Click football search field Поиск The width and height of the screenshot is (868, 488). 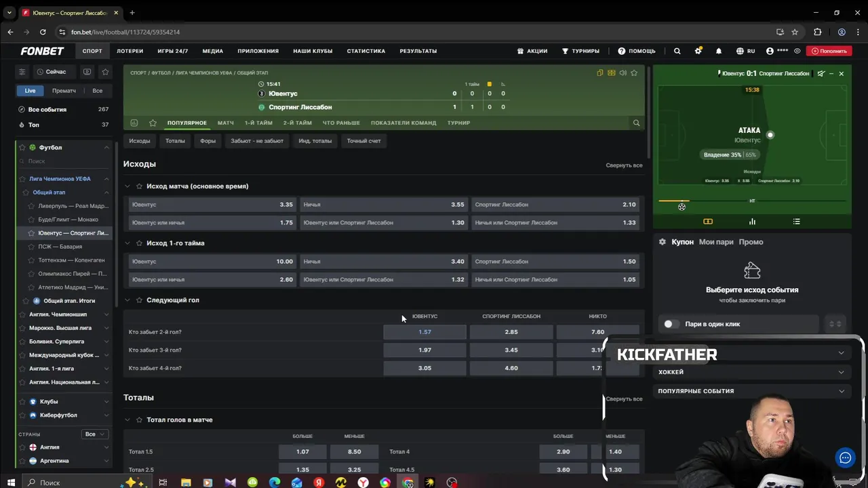pos(64,161)
